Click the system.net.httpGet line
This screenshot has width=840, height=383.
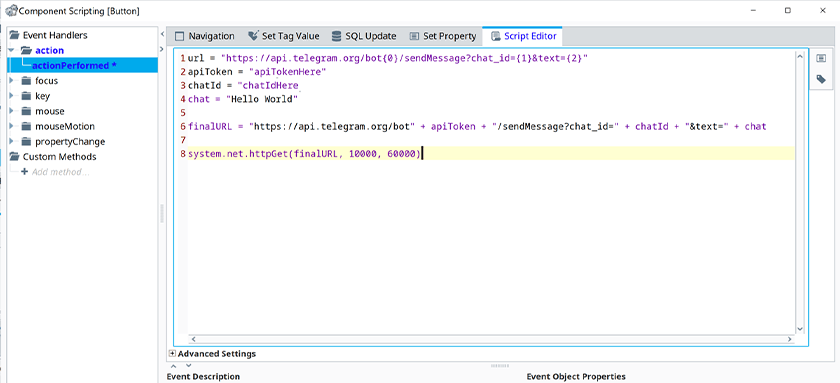click(x=305, y=154)
